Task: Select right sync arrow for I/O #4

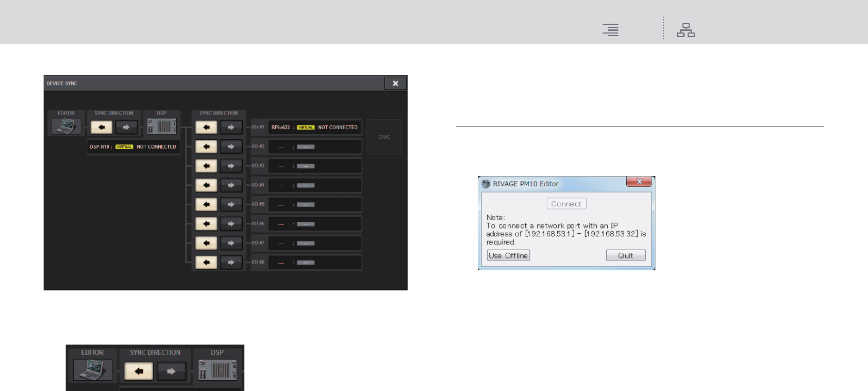Action: pyautogui.click(x=231, y=185)
